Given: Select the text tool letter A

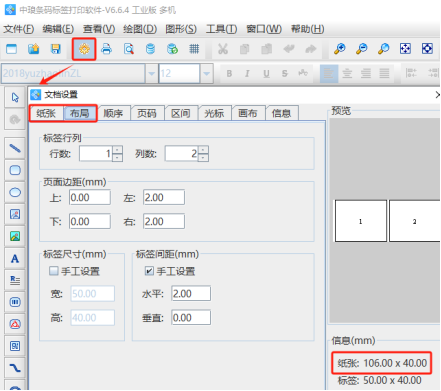Looking at the screenshot, I should (15, 259).
